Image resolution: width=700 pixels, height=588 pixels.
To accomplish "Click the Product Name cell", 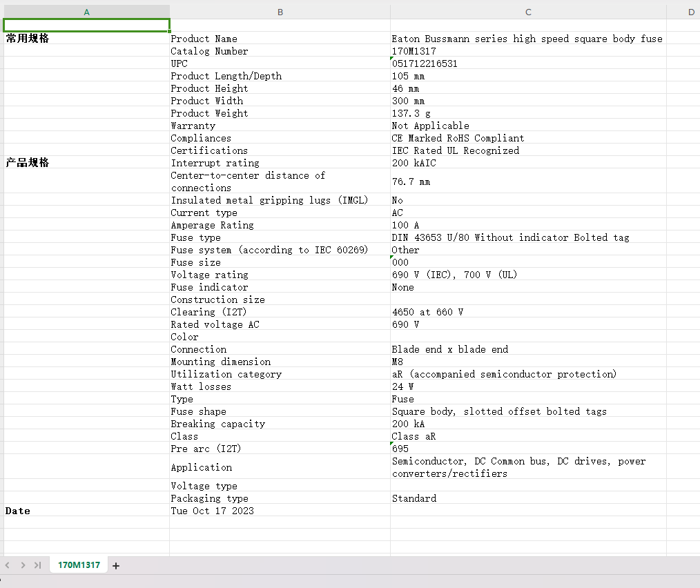I will [280, 39].
